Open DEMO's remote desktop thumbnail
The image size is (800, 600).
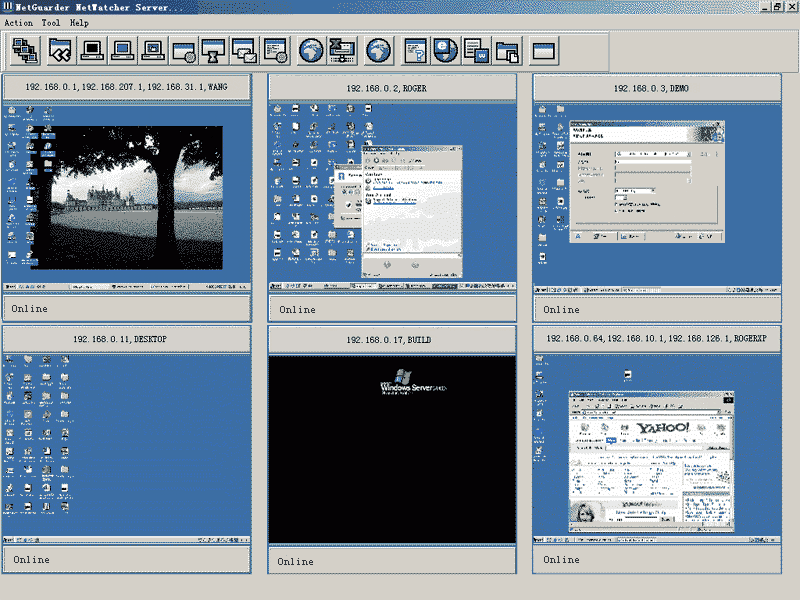point(657,198)
